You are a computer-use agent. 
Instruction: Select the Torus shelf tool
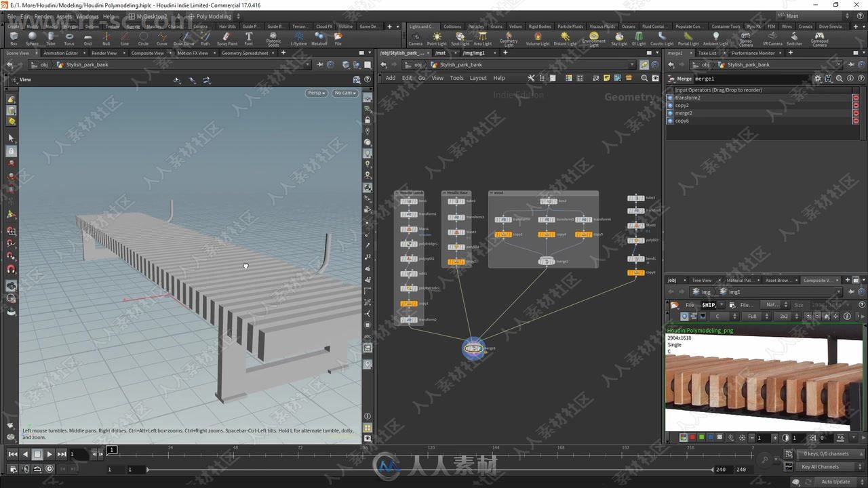(x=69, y=39)
